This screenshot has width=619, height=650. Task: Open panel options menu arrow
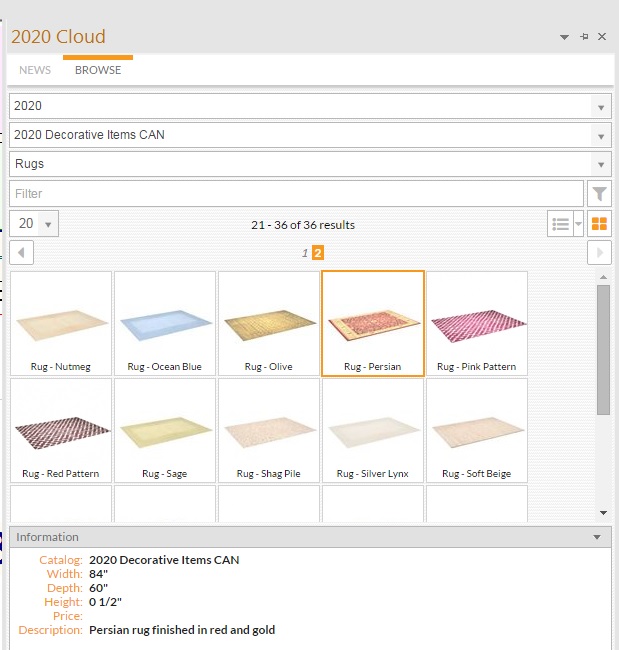click(564, 37)
